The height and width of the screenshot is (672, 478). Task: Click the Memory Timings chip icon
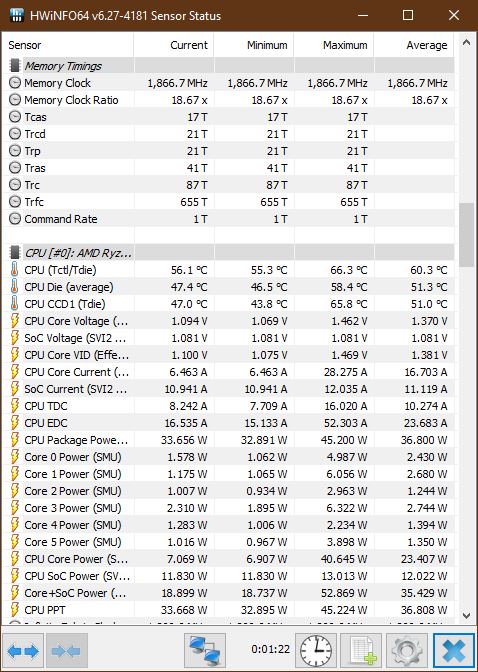[15, 66]
